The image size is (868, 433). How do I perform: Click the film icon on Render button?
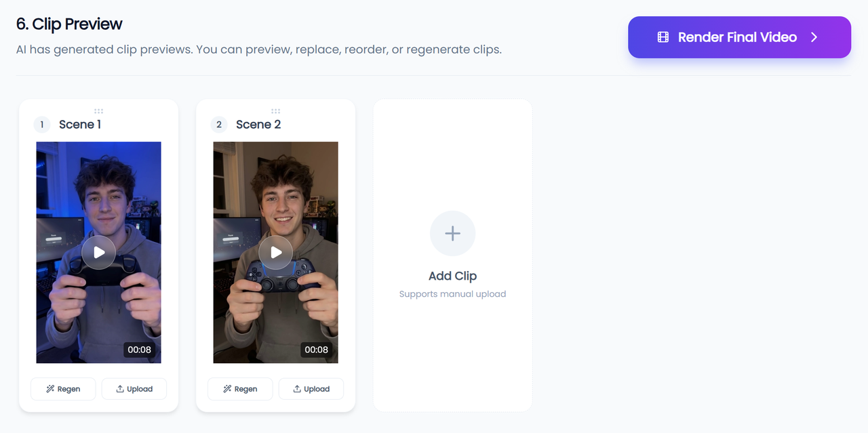[x=663, y=37]
